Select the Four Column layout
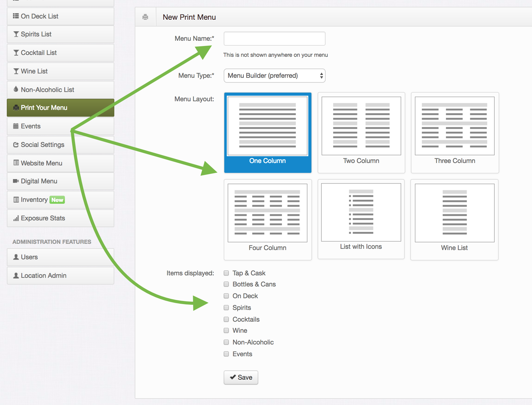Viewport: 532px width, 405px height. (x=268, y=220)
